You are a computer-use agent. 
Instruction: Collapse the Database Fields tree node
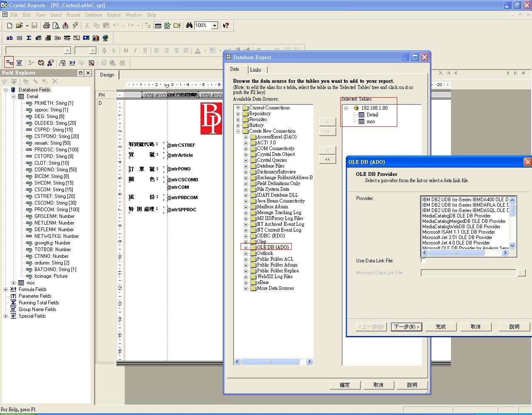click(x=6, y=90)
